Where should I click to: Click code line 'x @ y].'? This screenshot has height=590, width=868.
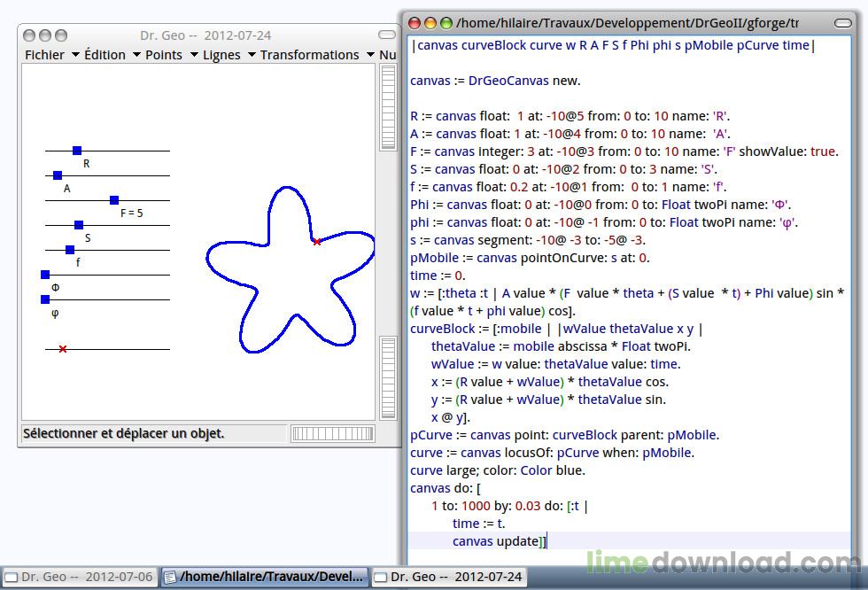pos(451,417)
